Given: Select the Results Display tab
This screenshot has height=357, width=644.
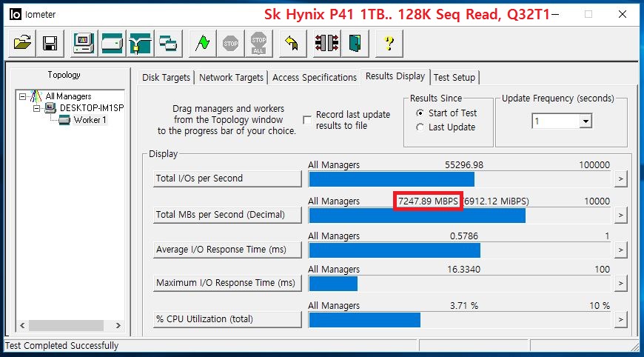Looking at the screenshot, I should [x=395, y=76].
